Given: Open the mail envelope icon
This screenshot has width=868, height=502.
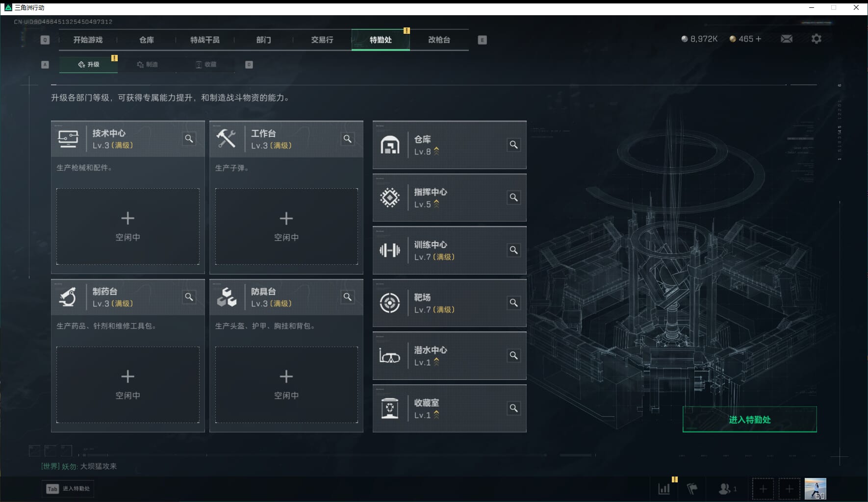Looking at the screenshot, I should [787, 38].
